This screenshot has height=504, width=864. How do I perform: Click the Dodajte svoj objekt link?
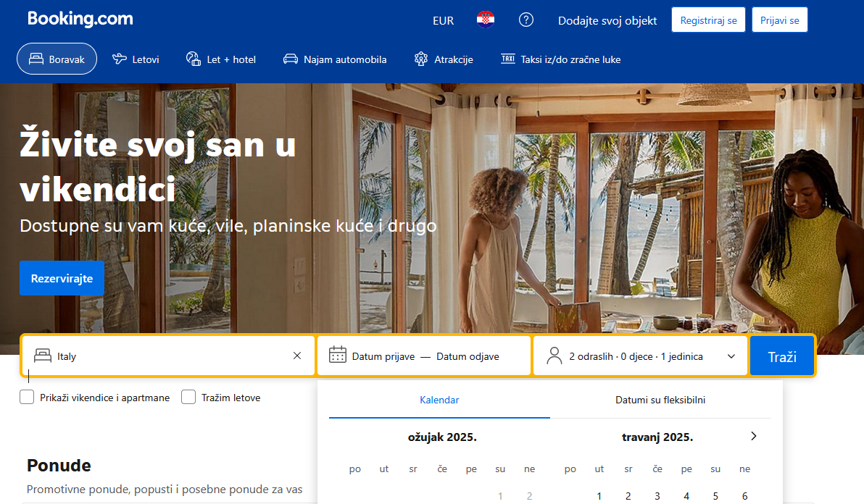[607, 21]
